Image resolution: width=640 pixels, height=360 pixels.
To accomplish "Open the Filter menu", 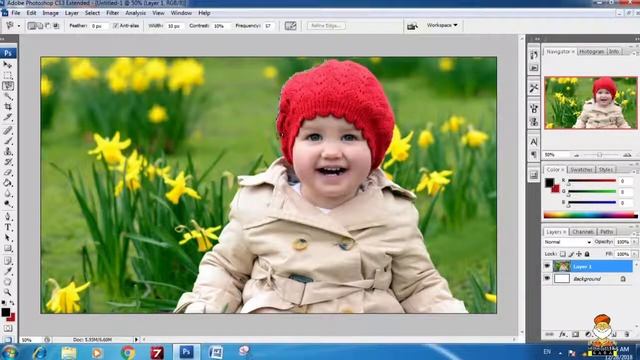I will pyautogui.click(x=112, y=13).
